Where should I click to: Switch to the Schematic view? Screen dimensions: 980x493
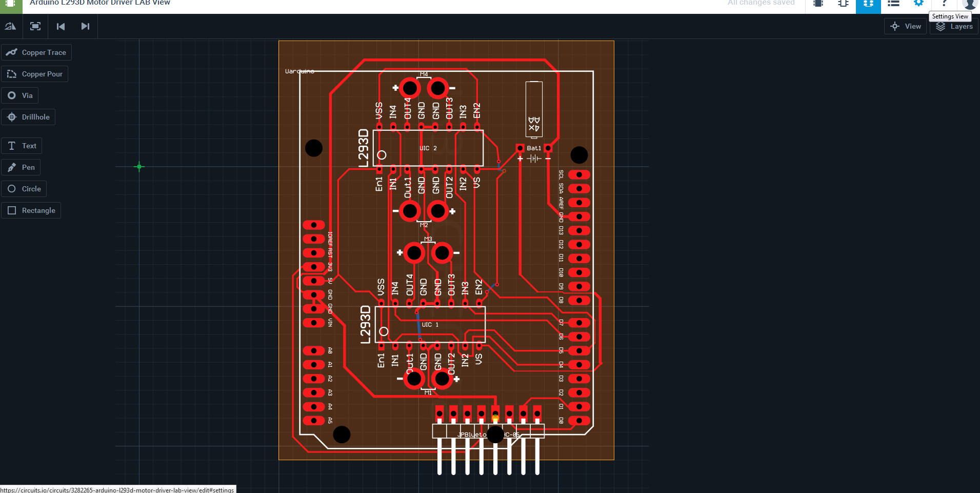click(x=843, y=4)
